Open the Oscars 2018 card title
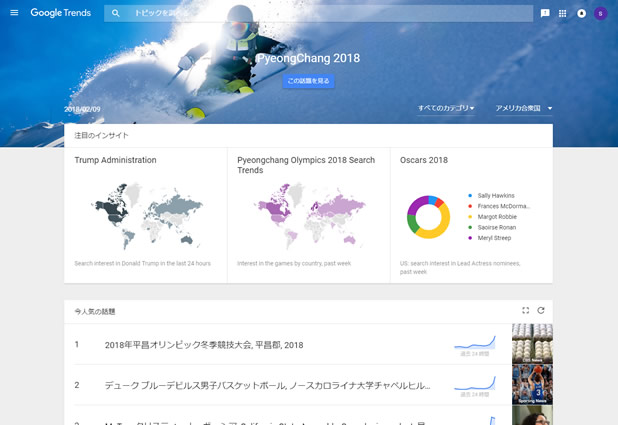Viewport: 618px width, 425px height. pos(424,160)
